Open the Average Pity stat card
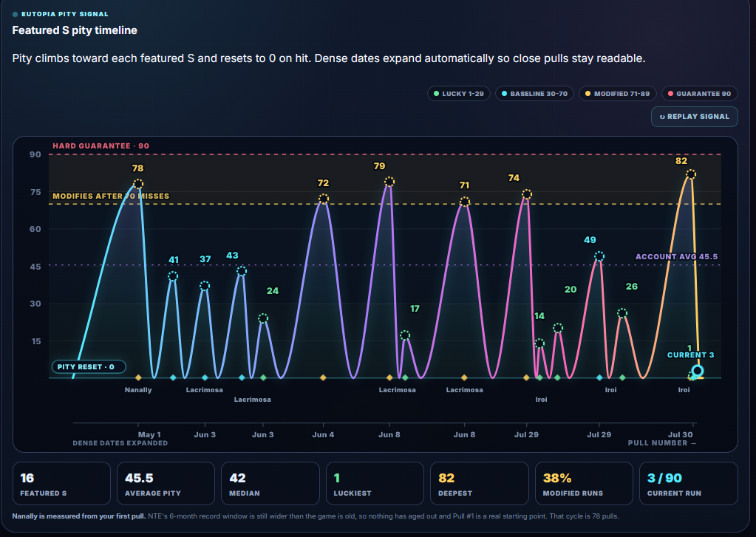 pos(166,484)
